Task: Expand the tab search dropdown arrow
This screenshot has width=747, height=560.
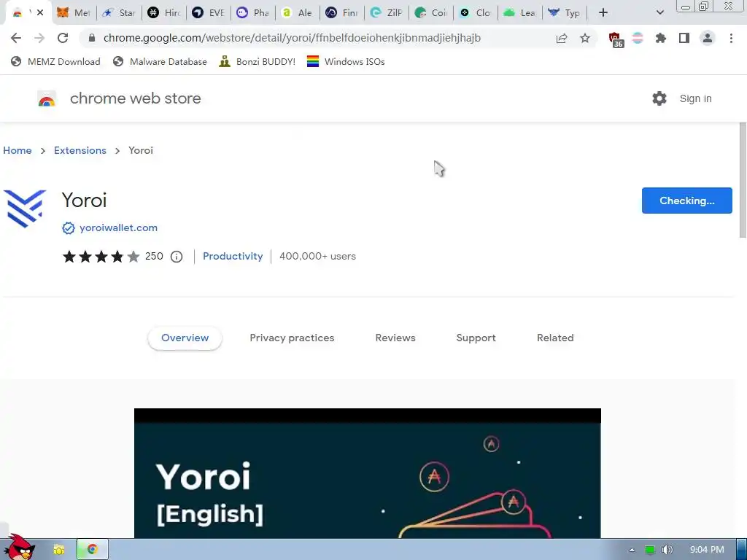Action: pyautogui.click(x=659, y=13)
